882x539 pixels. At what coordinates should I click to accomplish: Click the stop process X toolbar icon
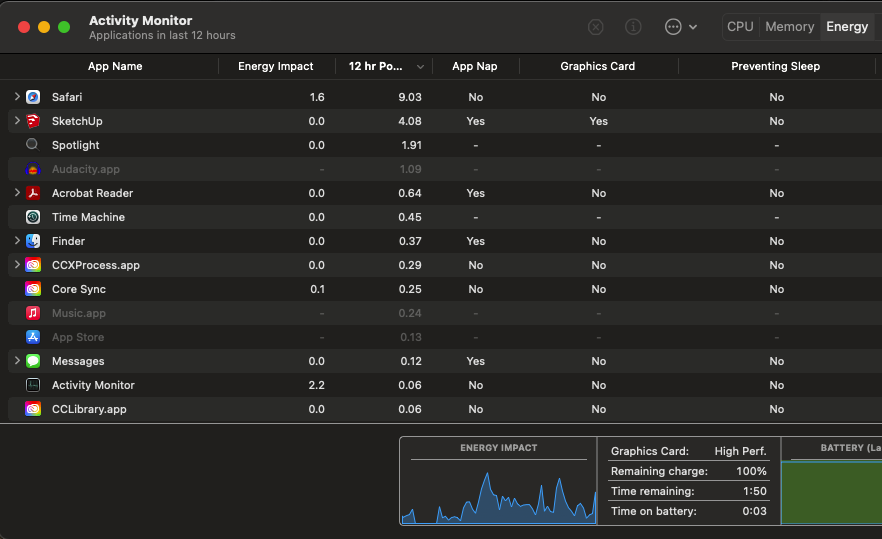click(x=596, y=26)
